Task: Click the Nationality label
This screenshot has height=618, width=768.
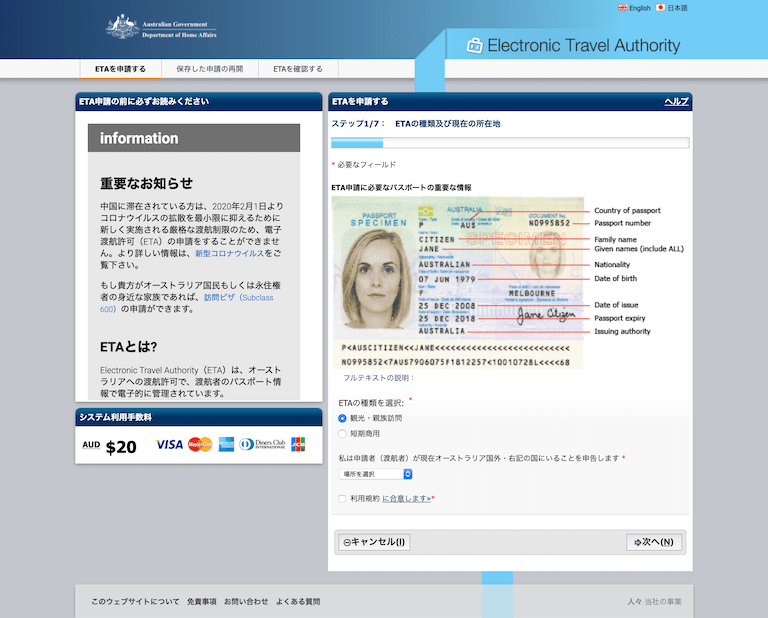Action: click(612, 264)
